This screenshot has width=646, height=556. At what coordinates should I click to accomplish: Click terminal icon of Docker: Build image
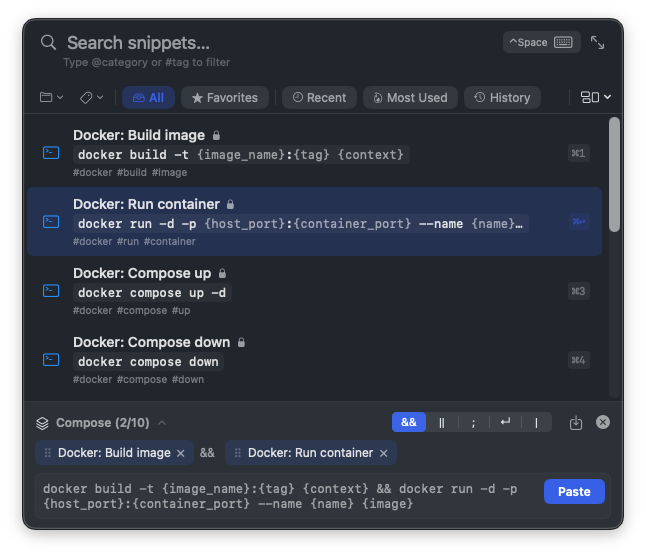pyautogui.click(x=51, y=153)
